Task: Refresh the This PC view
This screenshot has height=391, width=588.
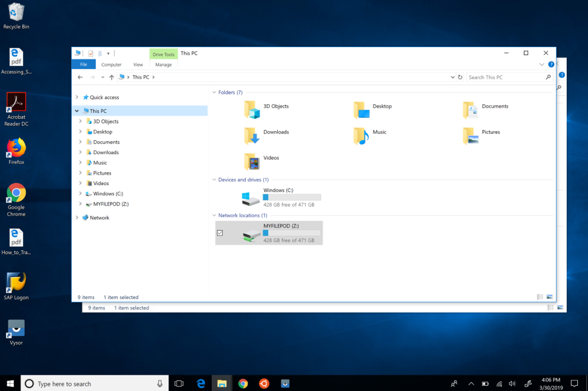Action: tap(460, 77)
